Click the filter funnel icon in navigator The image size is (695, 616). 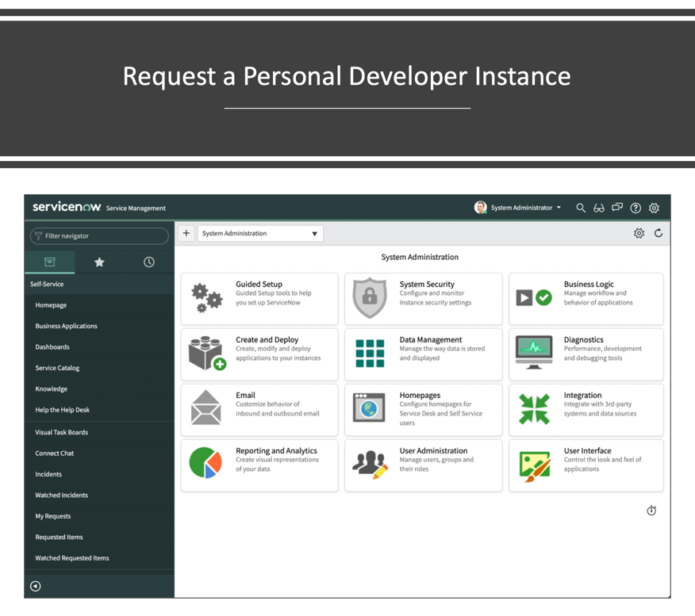39,235
